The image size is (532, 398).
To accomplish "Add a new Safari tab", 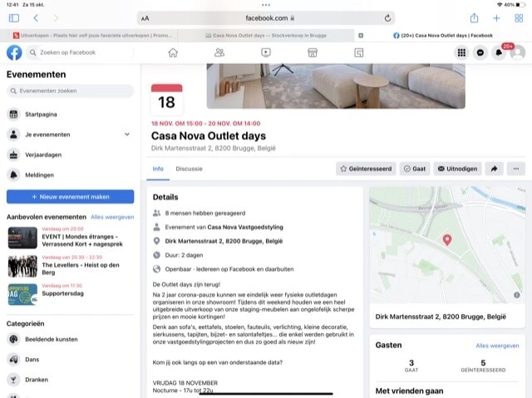I will coord(496,18).
